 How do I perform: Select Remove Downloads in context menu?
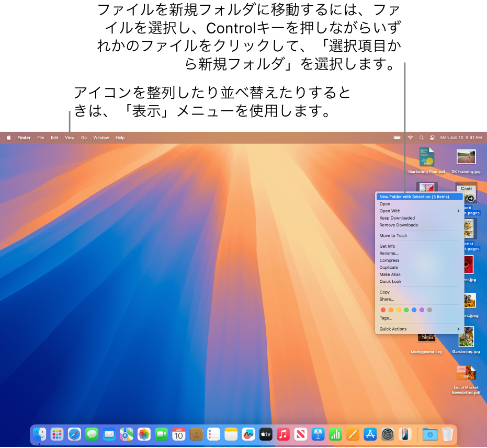pyautogui.click(x=420, y=225)
